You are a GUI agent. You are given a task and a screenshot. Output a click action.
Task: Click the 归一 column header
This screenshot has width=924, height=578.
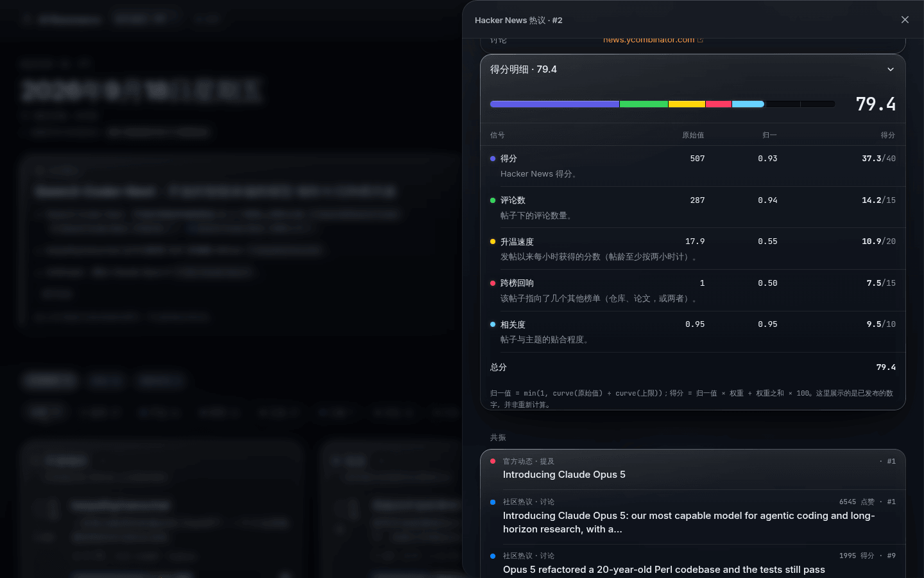[x=769, y=135]
